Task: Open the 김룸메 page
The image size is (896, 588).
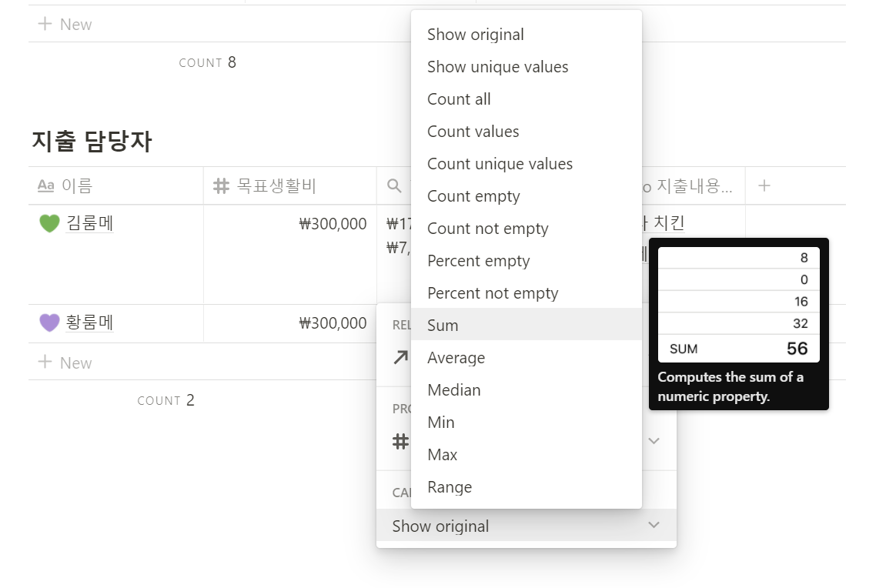Action: 90,223
